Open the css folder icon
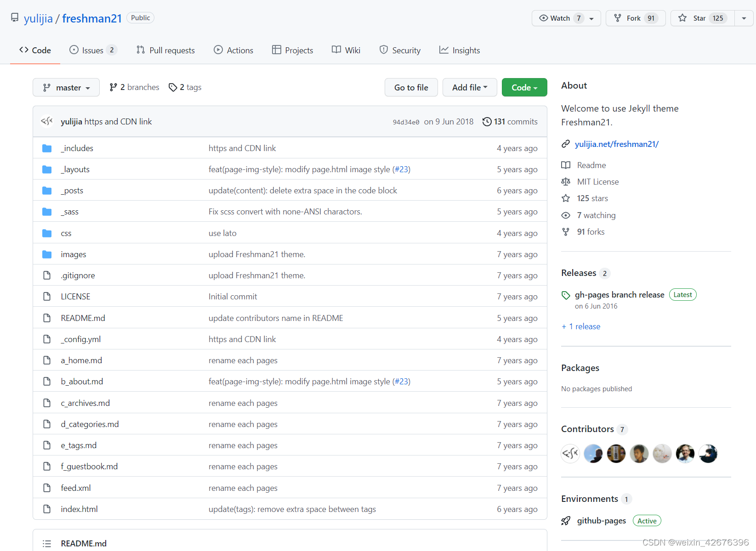The width and height of the screenshot is (756, 551). 47,233
